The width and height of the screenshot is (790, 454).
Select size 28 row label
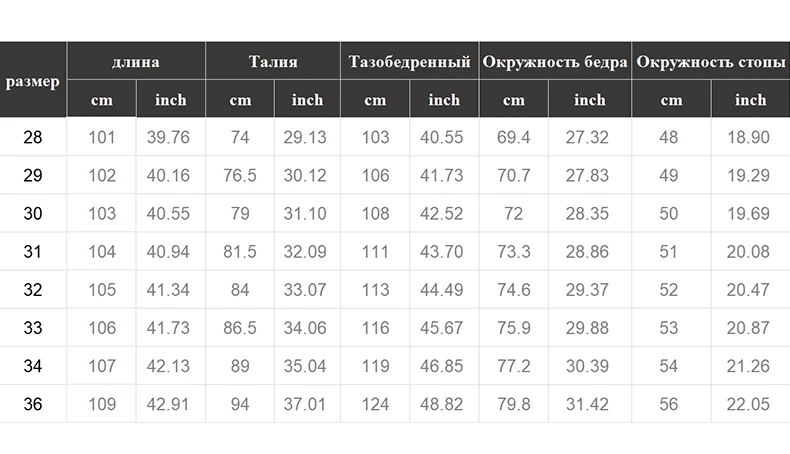(x=33, y=137)
